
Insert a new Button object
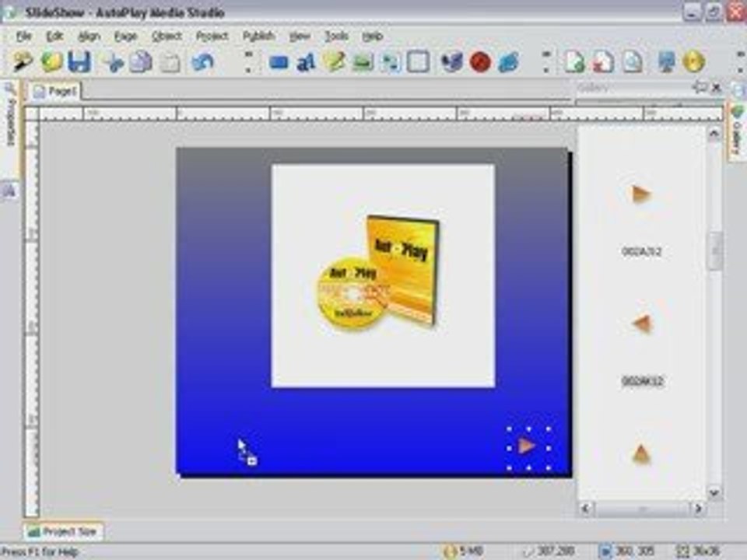pos(279,62)
